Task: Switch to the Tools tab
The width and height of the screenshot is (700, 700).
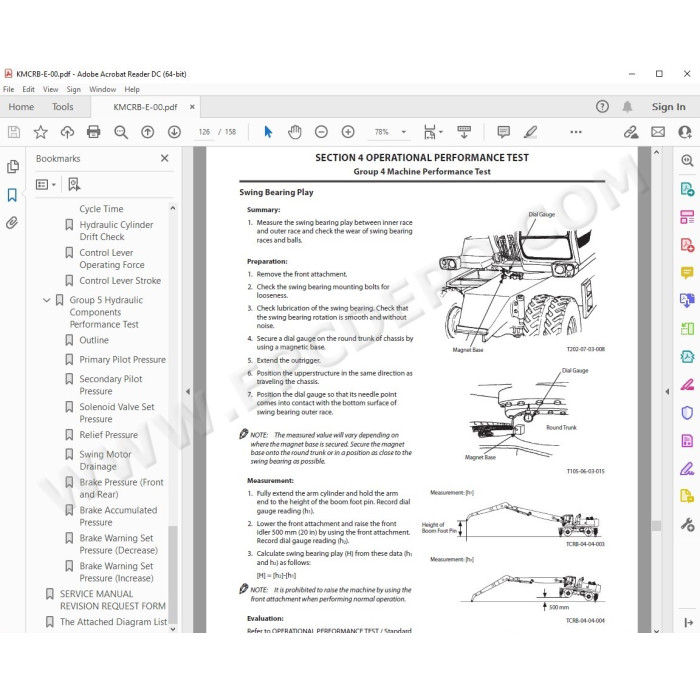Action: pyautogui.click(x=62, y=107)
